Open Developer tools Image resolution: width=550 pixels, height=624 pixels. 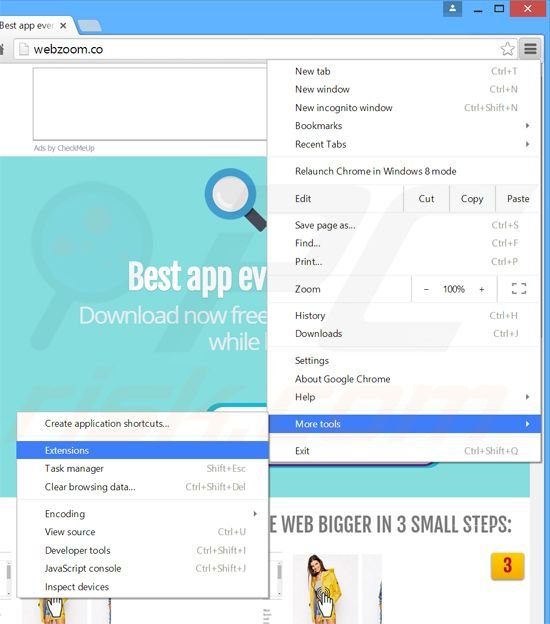[x=142, y=550]
